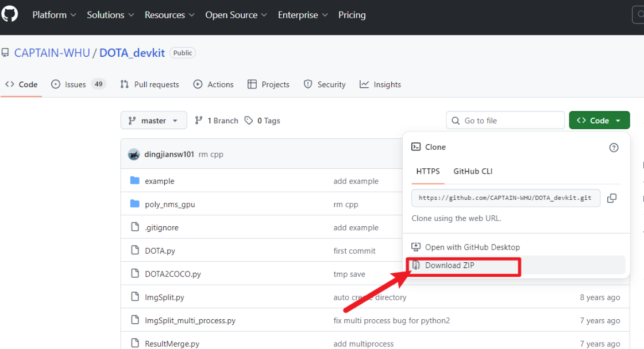Click Download ZIP
Viewport: 644px width, 349px height.
tap(449, 265)
